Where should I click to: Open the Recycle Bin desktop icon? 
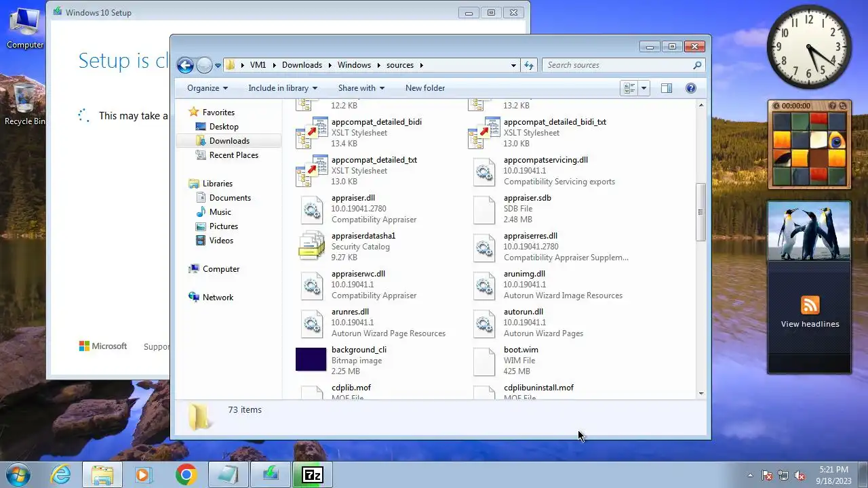pyautogui.click(x=24, y=104)
